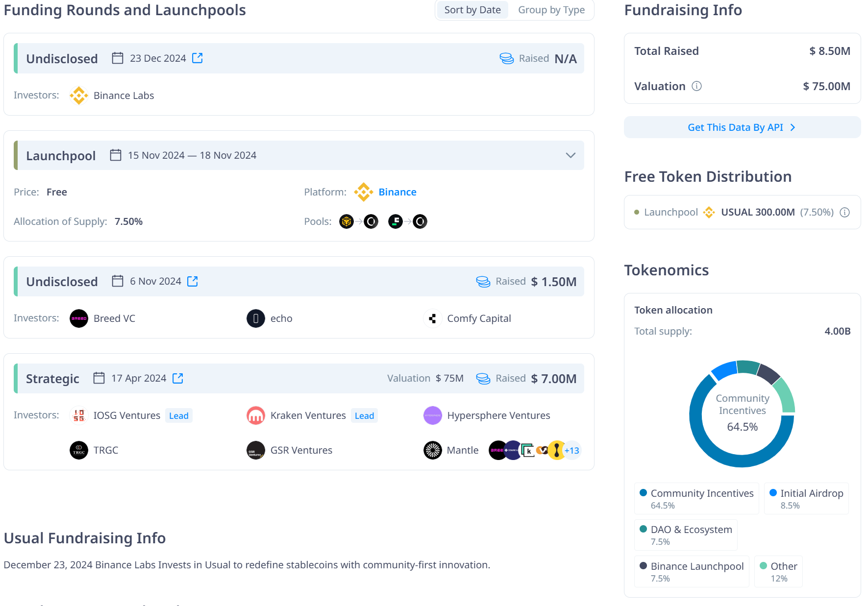Screen dimensions: 868x606
Task: Click the token allocation donut chart
Action: click(742, 414)
